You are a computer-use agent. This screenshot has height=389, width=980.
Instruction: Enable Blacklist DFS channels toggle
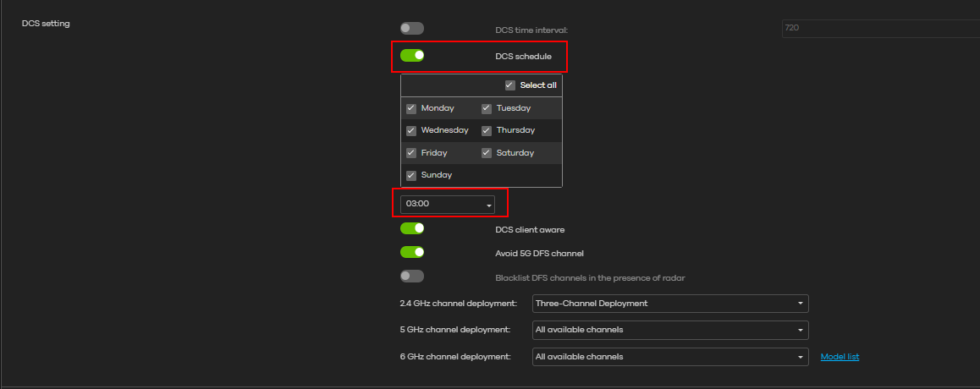pyautogui.click(x=412, y=277)
